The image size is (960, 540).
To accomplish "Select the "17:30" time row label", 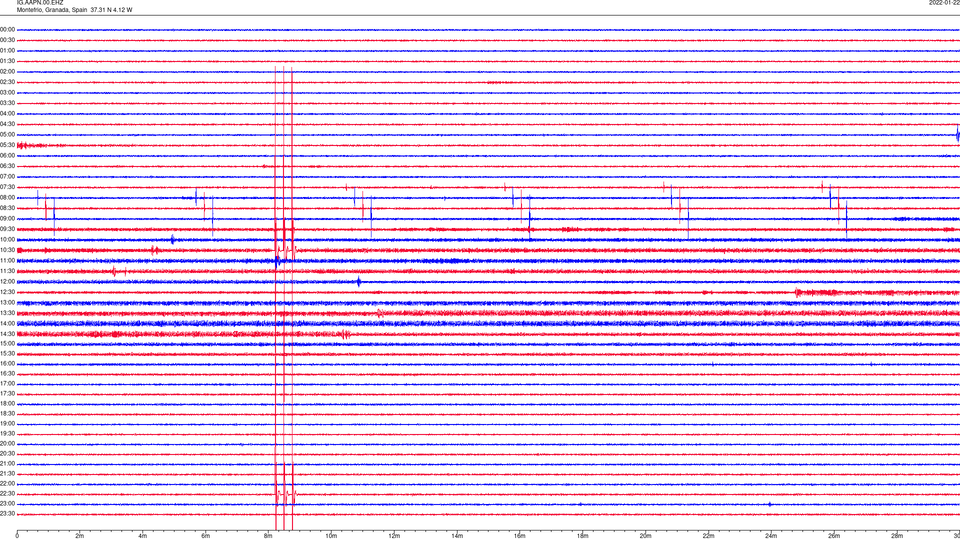I will pos(7,394).
